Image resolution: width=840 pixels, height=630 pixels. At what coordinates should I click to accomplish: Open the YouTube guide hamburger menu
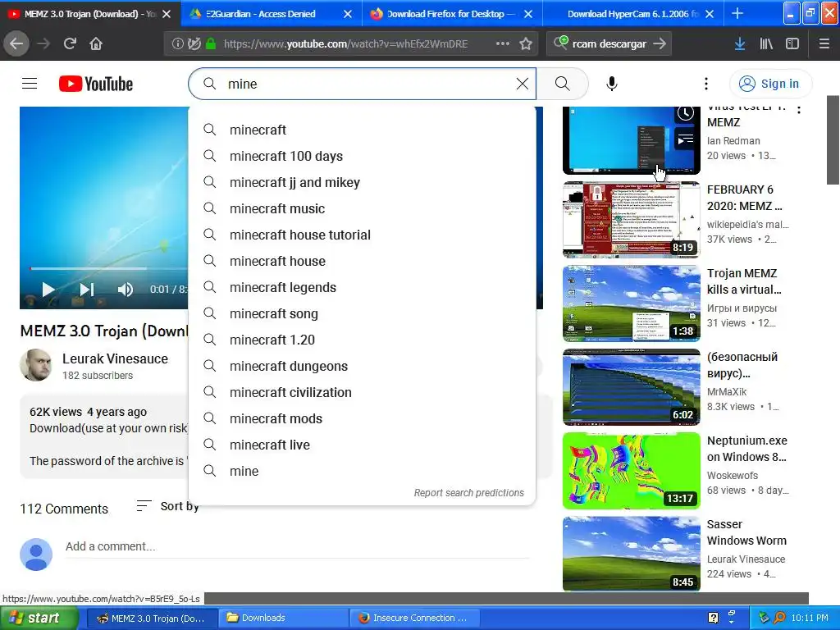(30, 84)
